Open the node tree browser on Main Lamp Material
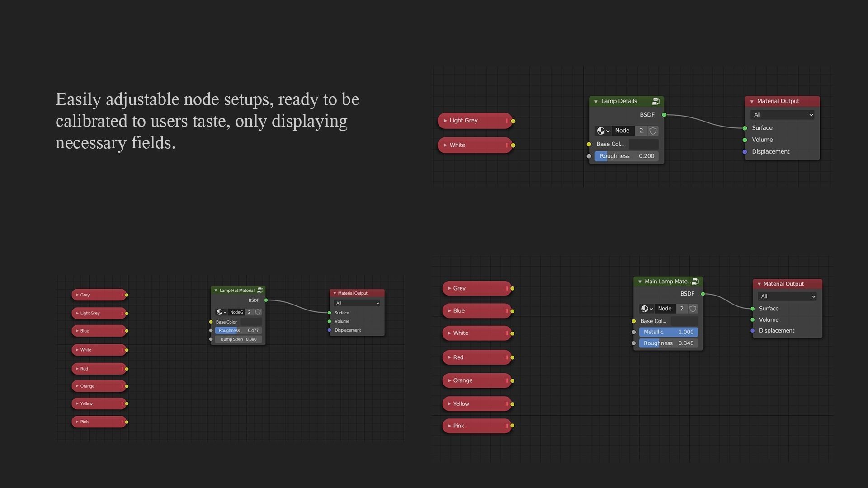868x488 pixels. (x=646, y=309)
